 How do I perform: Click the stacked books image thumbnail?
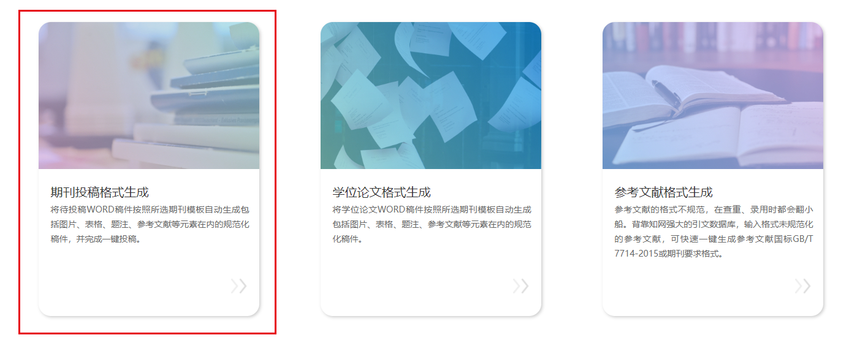[x=149, y=96]
